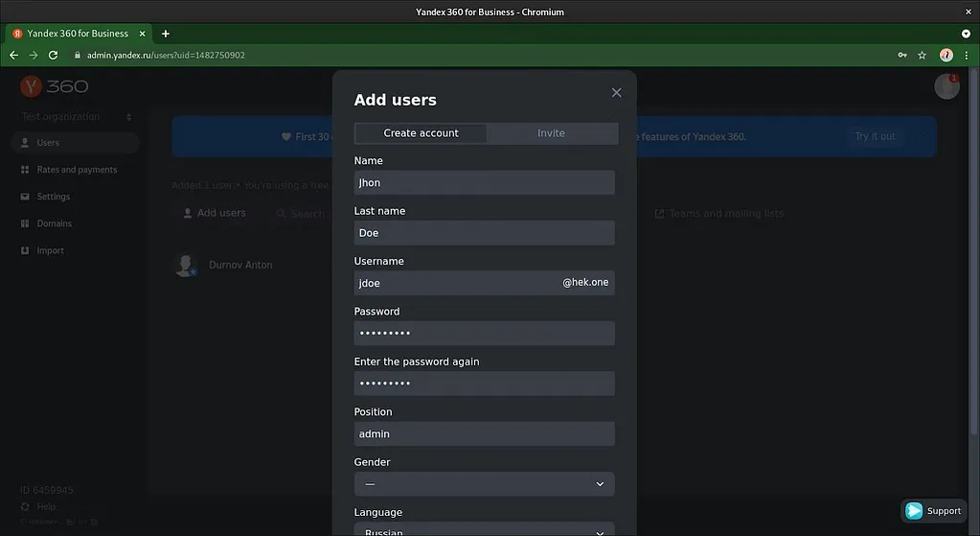The width and height of the screenshot is (980, 536).
Task: Click the Support chat button
Action: click(x=934, y=511)
